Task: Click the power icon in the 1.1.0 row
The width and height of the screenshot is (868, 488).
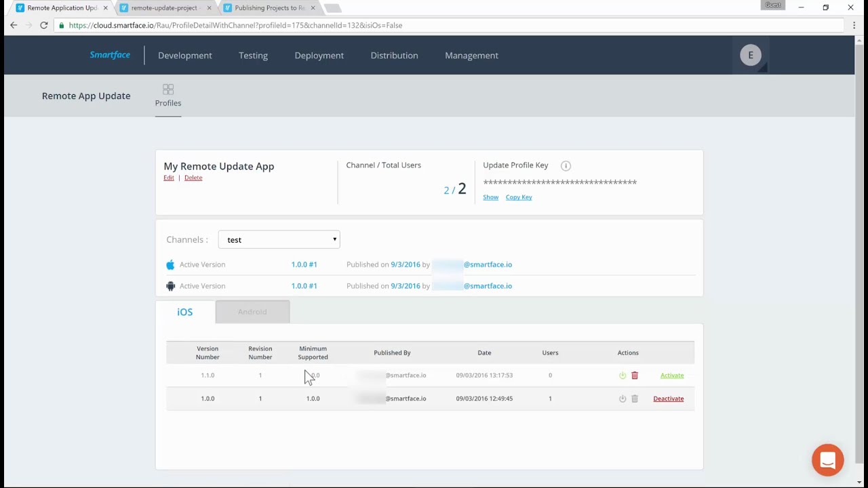Action: click(x=623, y=375)
